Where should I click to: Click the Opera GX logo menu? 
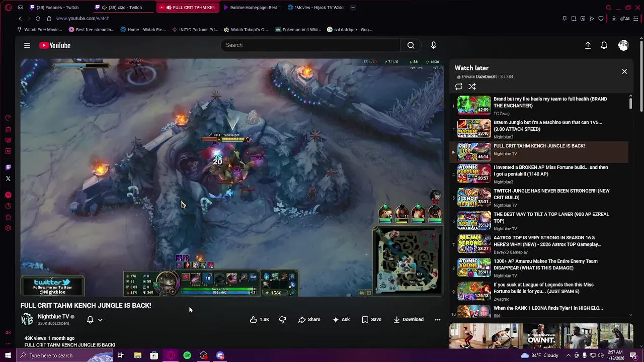(8, 8)
